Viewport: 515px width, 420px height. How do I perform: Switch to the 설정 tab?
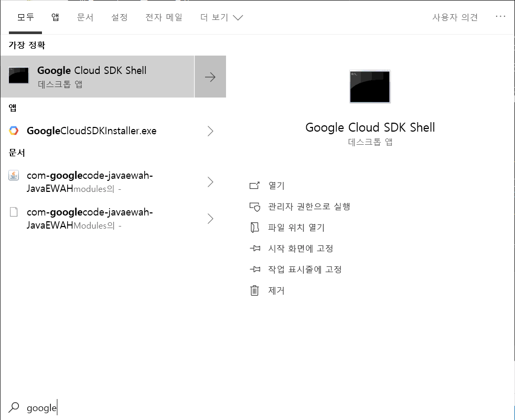point(119,17)
